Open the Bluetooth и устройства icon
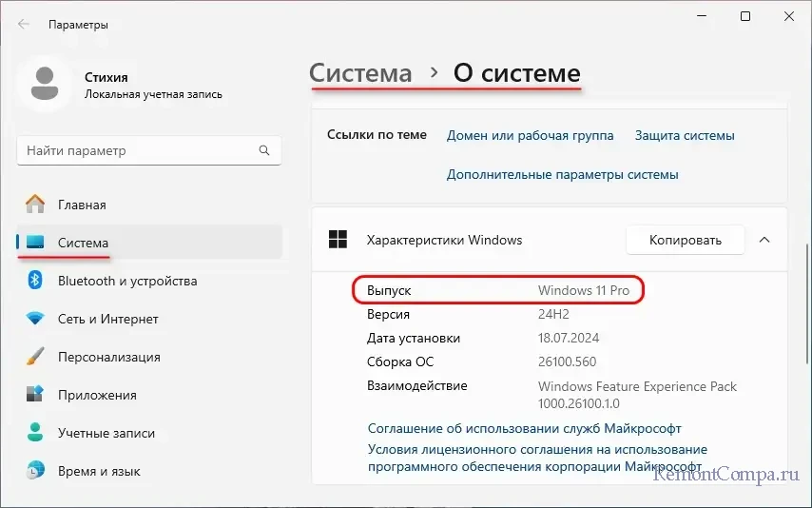This screenshot has width=812, height=508. click(x=35, y=281)
